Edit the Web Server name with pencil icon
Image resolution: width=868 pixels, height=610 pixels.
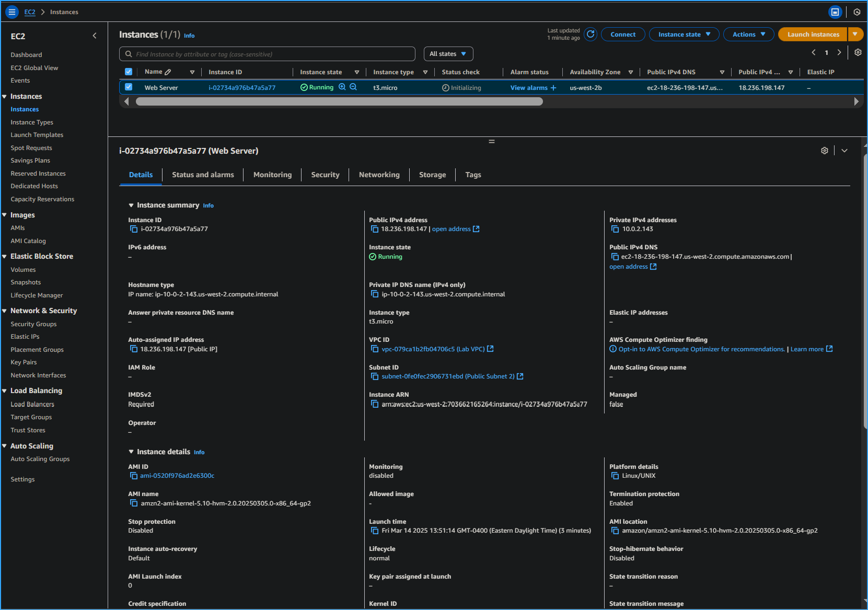coord(167,72)
